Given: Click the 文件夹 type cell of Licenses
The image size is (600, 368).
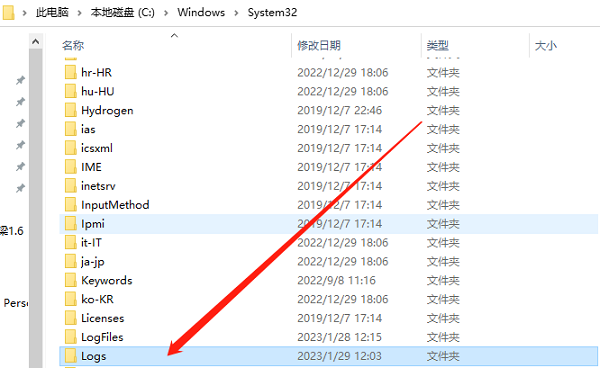Looking at the screenshot, I should pyautogui.click(x=443, y=318).
